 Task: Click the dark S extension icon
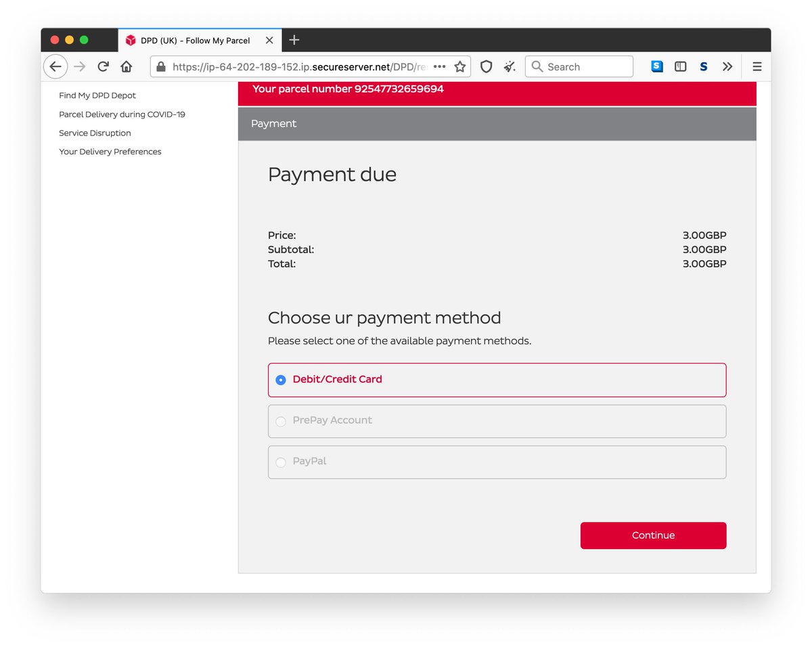(x=703, y=66)
